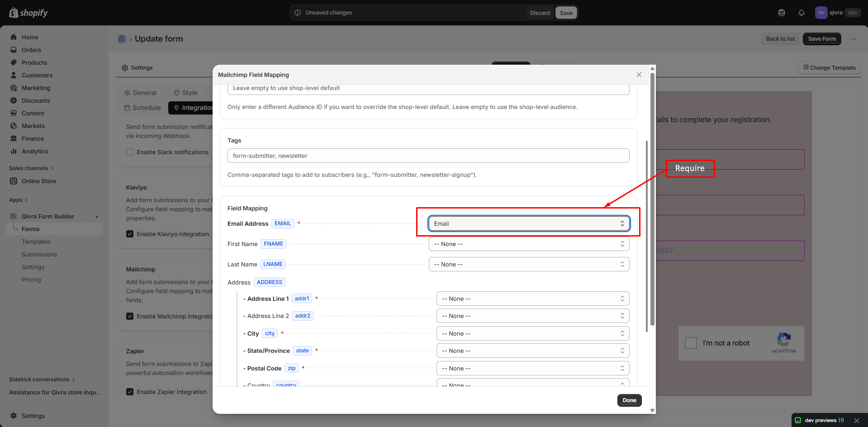Switch to Style tab
Image resolution: width=868 pixels, height=427 pixels.
click(185, 93)
